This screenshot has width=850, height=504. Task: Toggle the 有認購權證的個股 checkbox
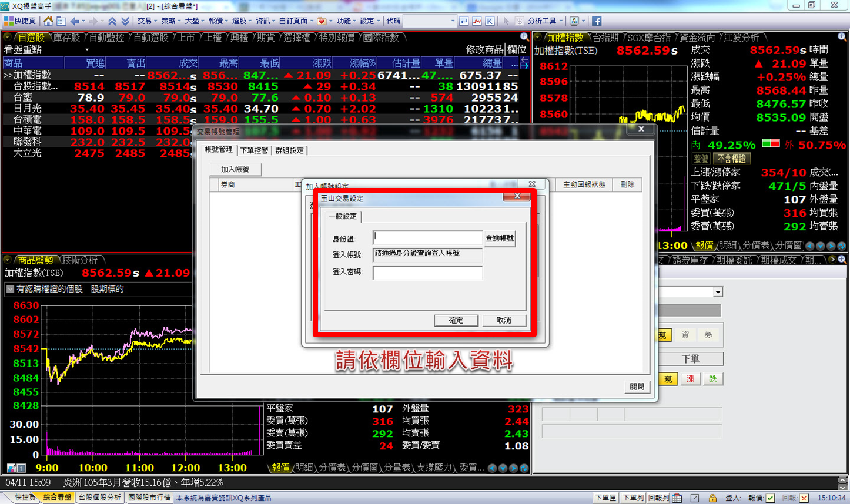coord(11,289)
